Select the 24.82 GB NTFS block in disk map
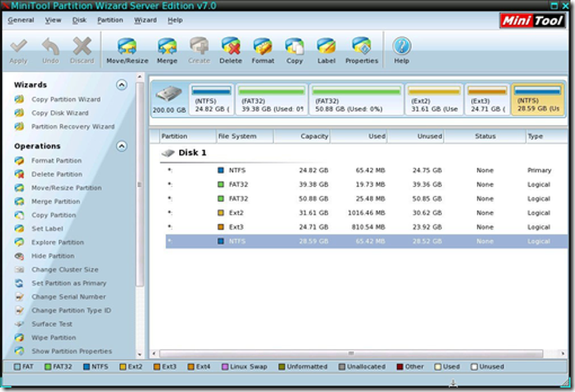The height and width of the screenshot is (392, 575). (x=212, y=99)
